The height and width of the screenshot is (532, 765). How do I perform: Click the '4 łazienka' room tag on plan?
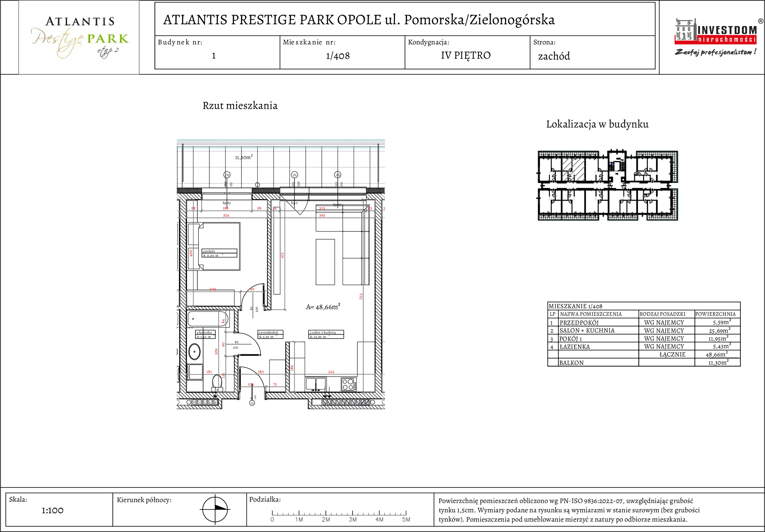tap(205, 334)
